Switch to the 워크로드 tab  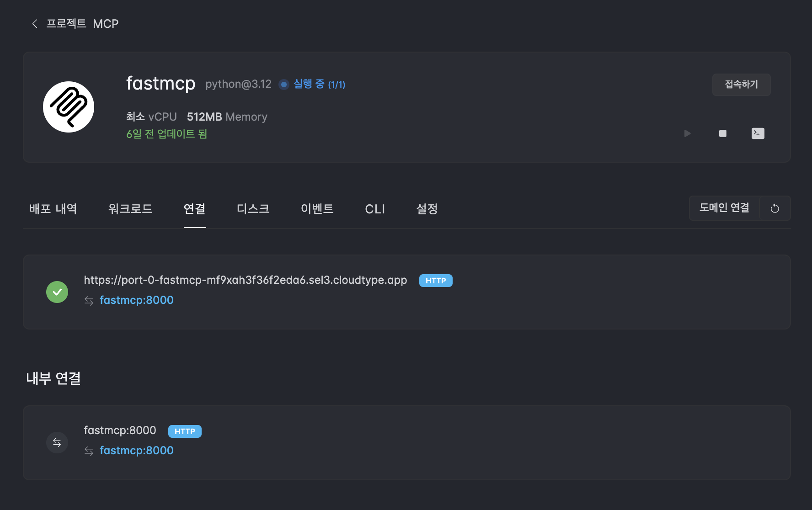point(130,209)
